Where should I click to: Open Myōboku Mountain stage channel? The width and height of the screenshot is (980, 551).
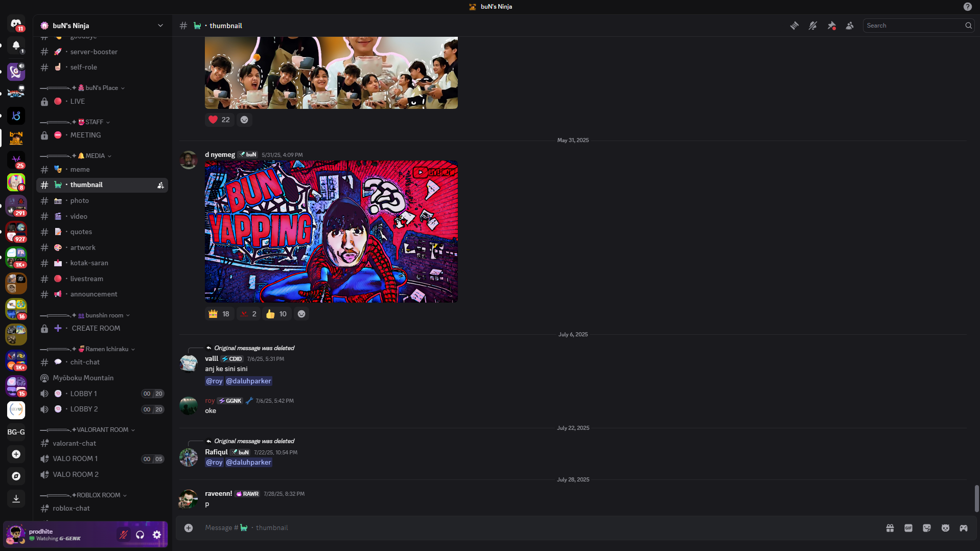[102, 378]
